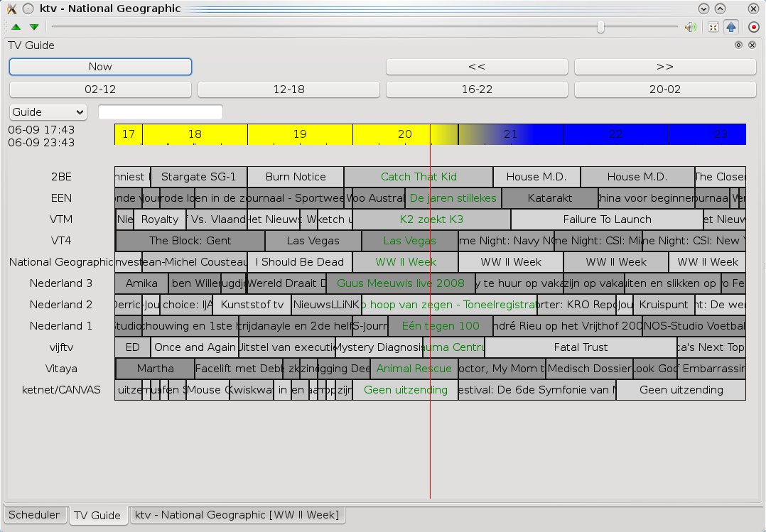Select Katarakt program on EEN
Screen dimensions: 766x532
[x=549, y=198]
